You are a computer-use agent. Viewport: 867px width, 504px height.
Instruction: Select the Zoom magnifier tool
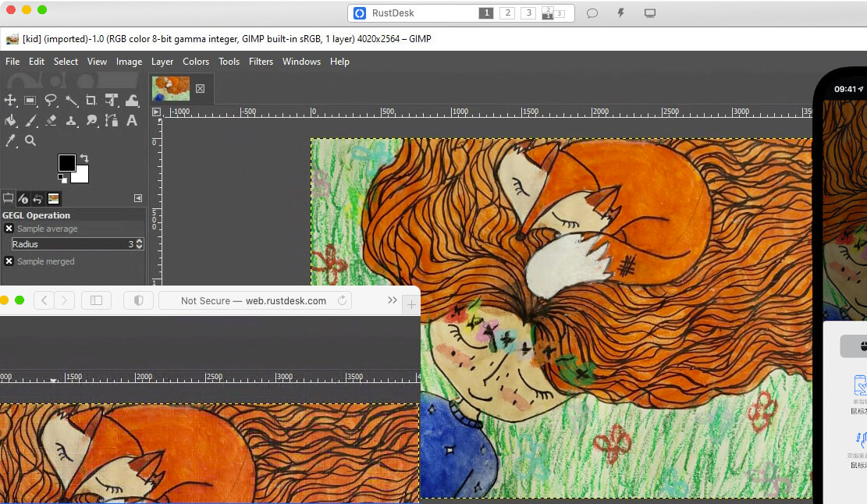(30, 141)
